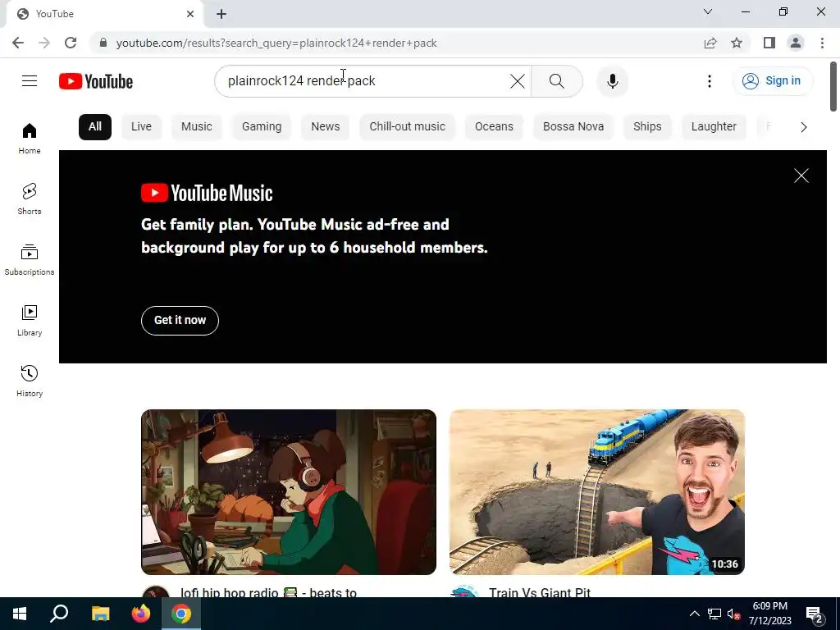Open the YouTube hamburger guide menu
The image size is (840, 630).
coord(30,81)
